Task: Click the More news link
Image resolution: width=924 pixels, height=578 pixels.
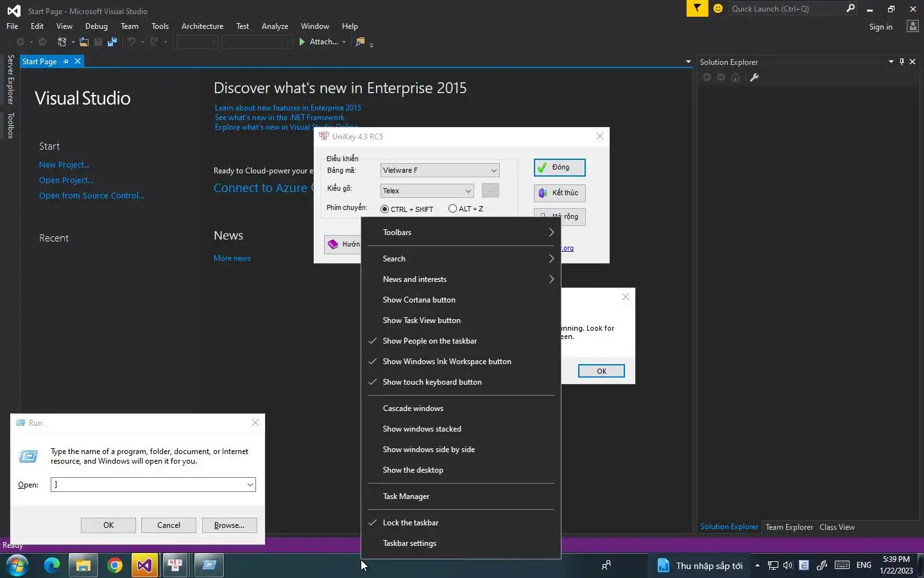Action: coord(232,258)
